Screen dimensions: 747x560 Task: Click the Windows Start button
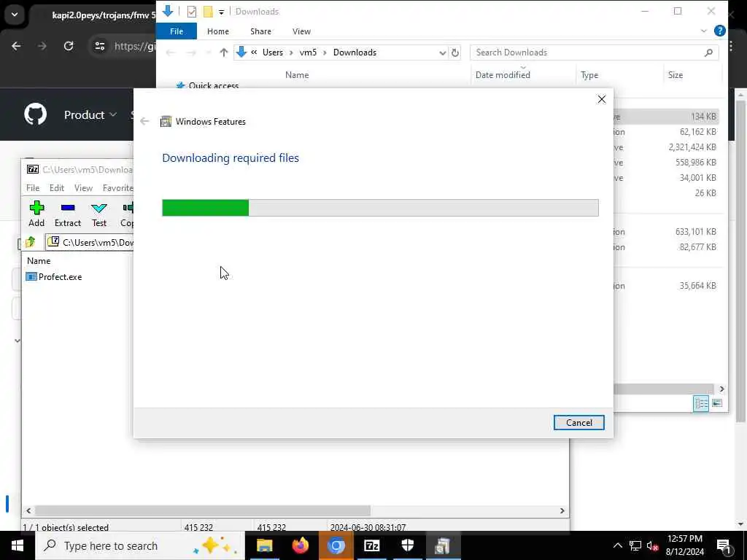18,545
